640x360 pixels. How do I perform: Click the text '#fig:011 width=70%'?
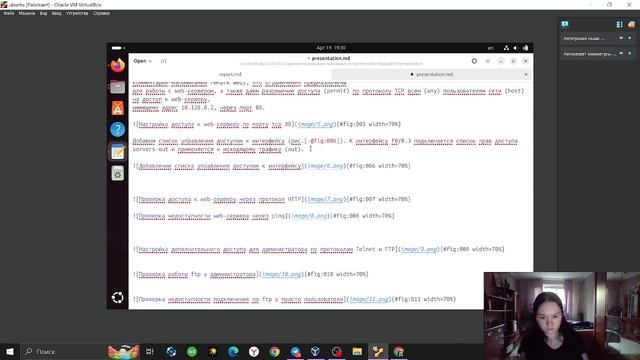(424, 299)
